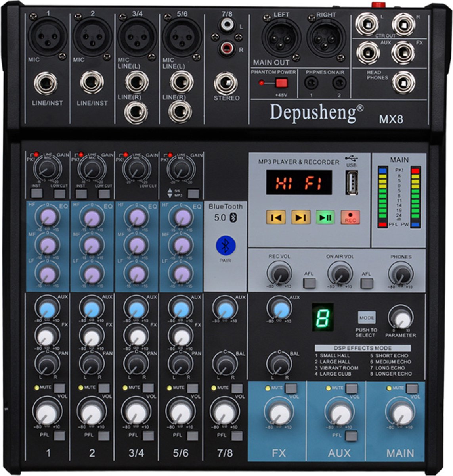Push the MODE button to select effect

pos(367,318)
